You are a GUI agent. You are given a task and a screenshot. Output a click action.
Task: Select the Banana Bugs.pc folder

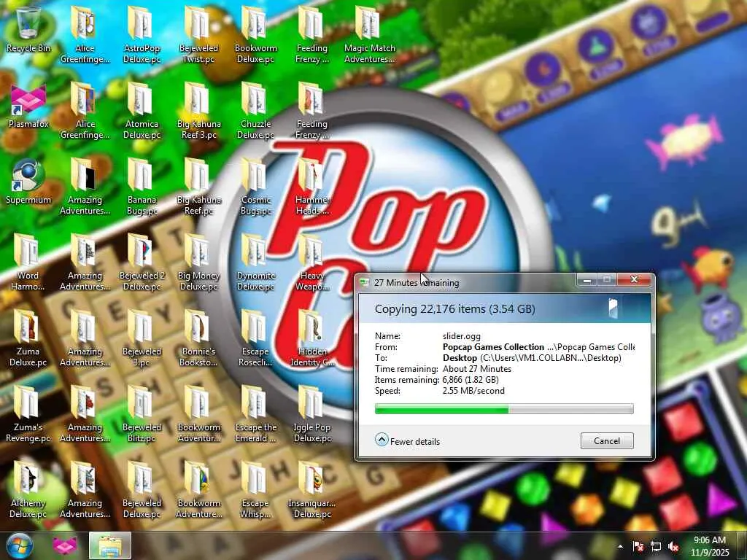tap(142, 186)
